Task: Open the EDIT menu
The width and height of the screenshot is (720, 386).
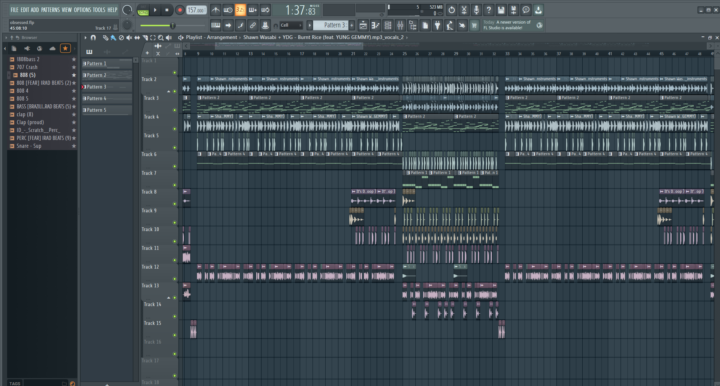Action: (24, 10)
